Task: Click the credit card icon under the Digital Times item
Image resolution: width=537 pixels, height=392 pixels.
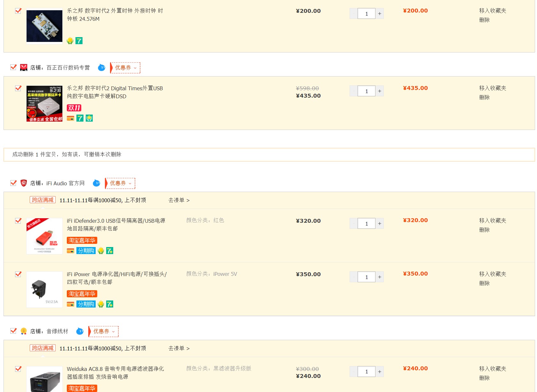Action: click(70, 118)
